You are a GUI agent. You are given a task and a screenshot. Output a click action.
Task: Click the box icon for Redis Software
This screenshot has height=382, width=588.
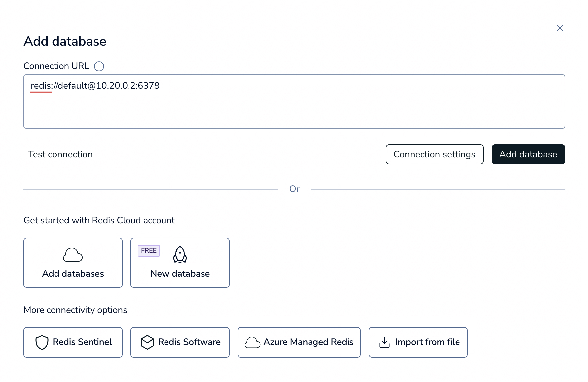point(147,342)
